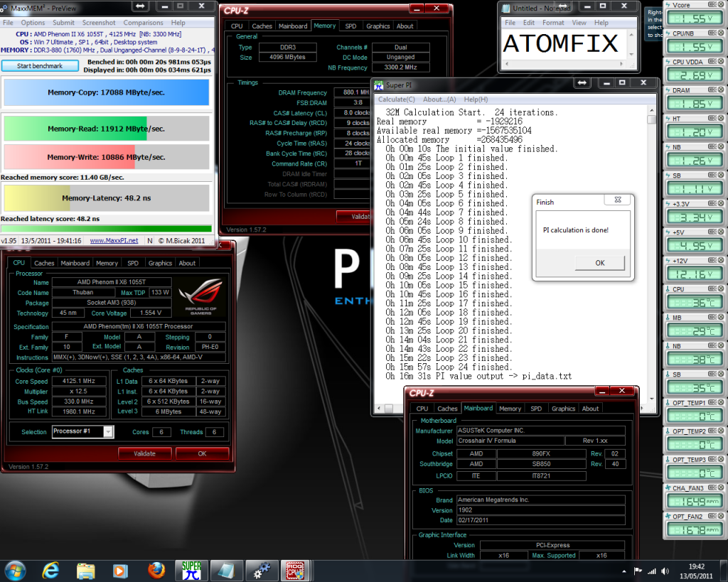Open settings icon on +12V gadget
Viewport: 728px width, 582px height.
click(x=712, y=260)
